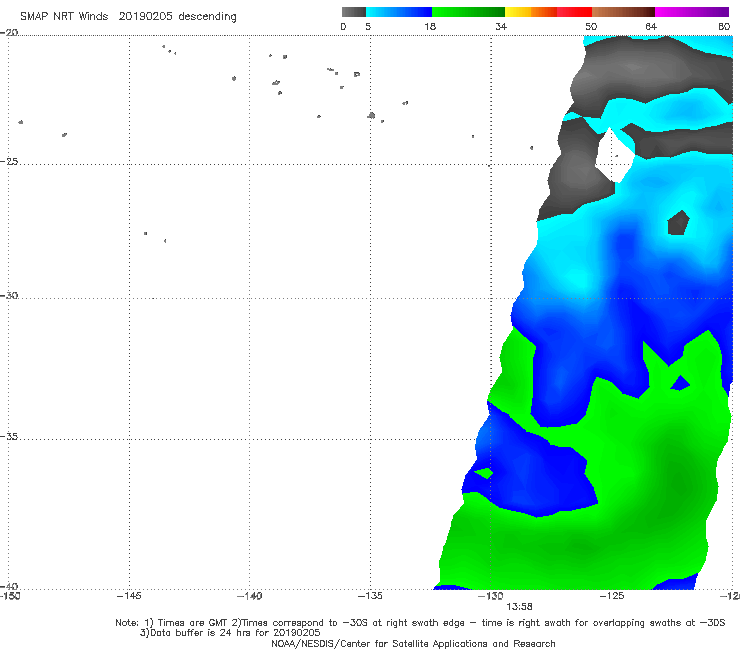The width and height of the screenshot is (740, 650).
Task: Click the colorbar tick label '18'
Action: [430, 26]
